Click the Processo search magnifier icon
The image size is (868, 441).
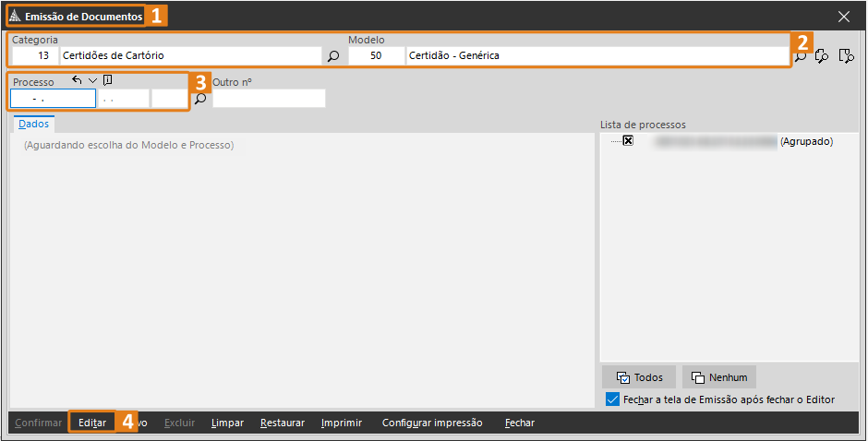pyautogui.click(x=200, y=99)
